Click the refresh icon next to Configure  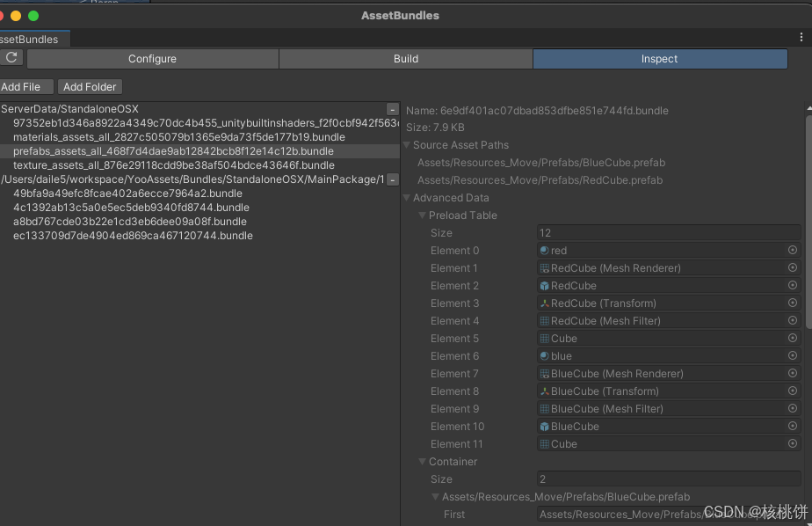[11, 59]
